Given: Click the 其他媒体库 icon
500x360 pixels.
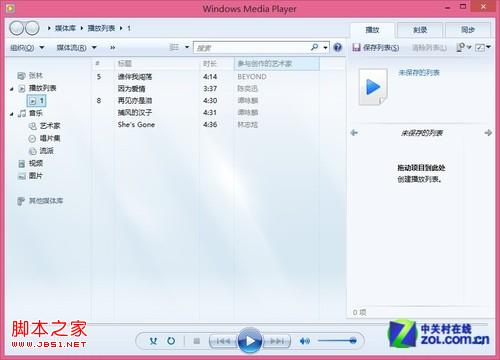Looking at the screenshot, I should coord(21,201).
